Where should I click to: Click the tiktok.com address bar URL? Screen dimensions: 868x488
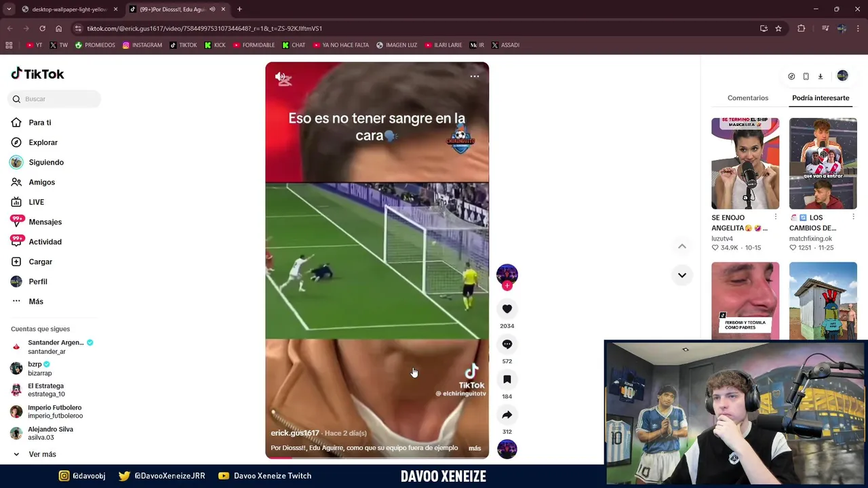(x=204, y=28)
